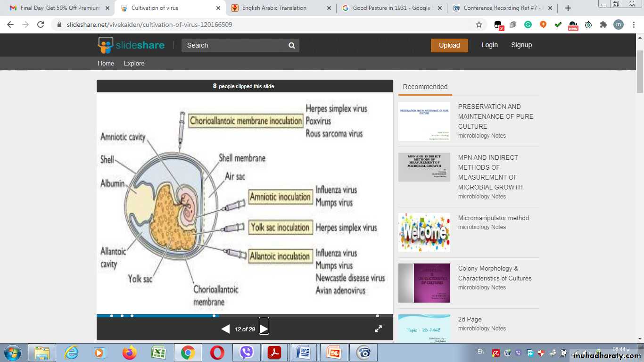Open Opera from the taskbar
This screenshot has width=644, height=362.
point(217,353)
